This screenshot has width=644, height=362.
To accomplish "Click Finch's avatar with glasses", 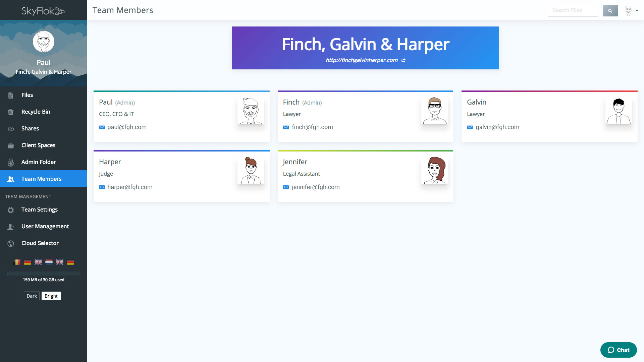I will [x=435, y=111].
